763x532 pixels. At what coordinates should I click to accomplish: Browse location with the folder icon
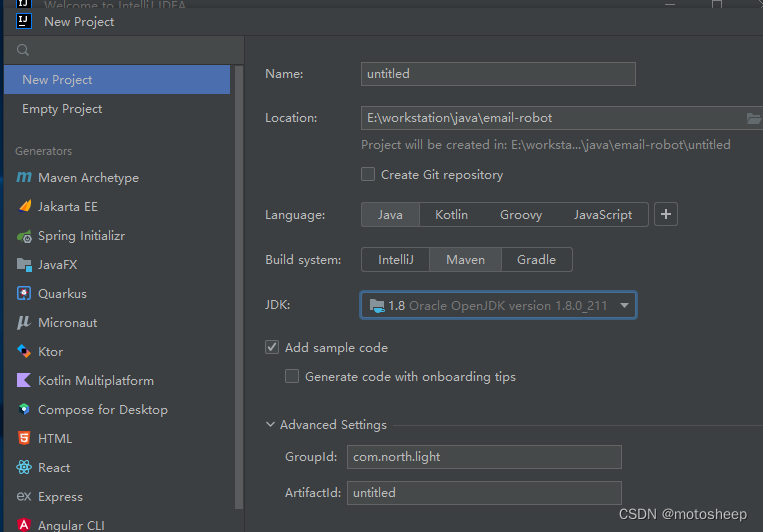pyautogui.click(x=754, y=118)
